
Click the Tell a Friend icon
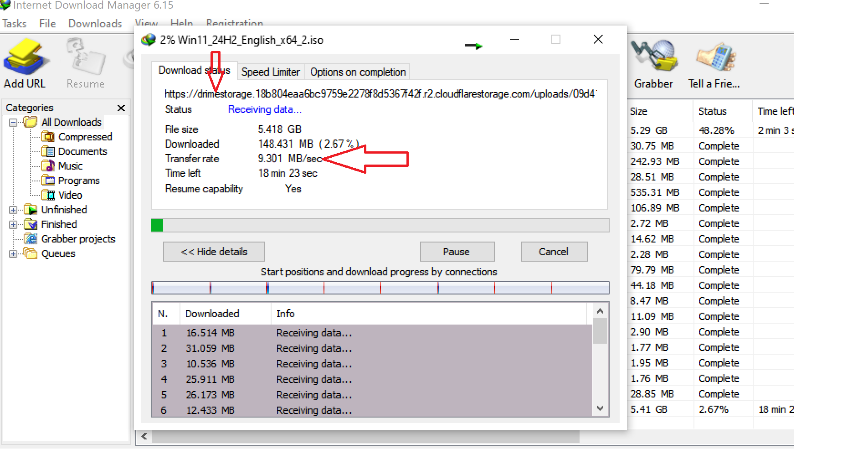(714, 57)
